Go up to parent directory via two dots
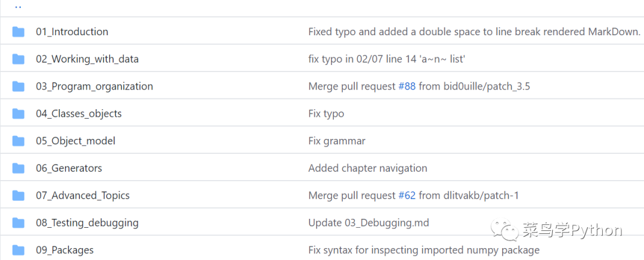Screen dimensions: 644x260 (18, 7)
